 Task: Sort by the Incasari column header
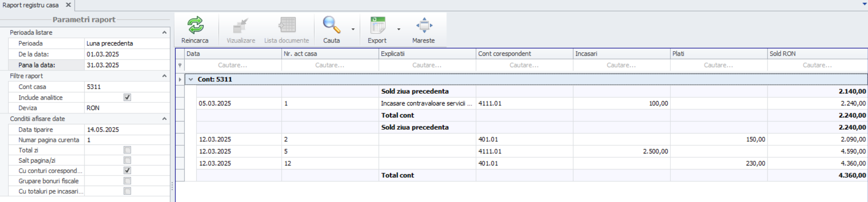click(621, 54)
